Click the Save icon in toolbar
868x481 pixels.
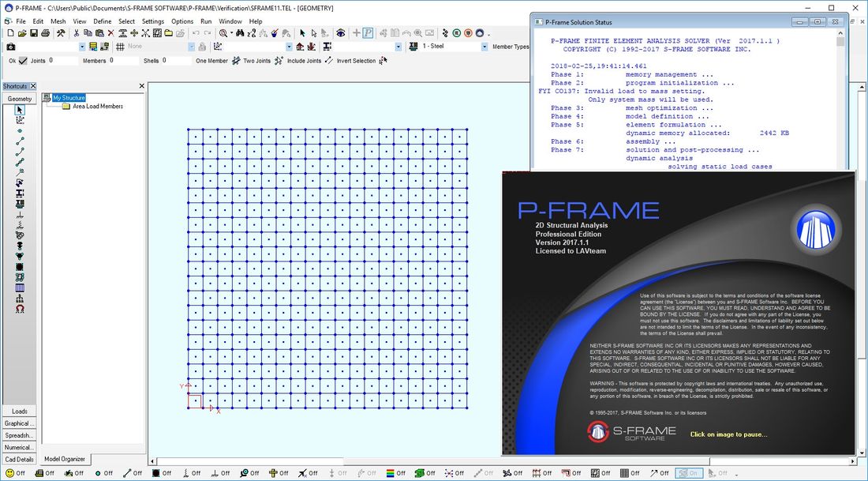pyautogui.click(x=34, y=33)
